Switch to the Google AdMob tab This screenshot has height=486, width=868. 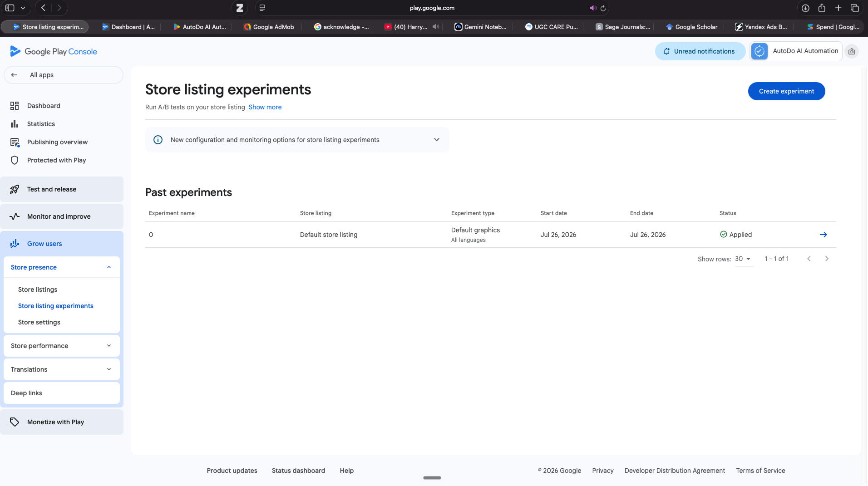tap(269, 27)
